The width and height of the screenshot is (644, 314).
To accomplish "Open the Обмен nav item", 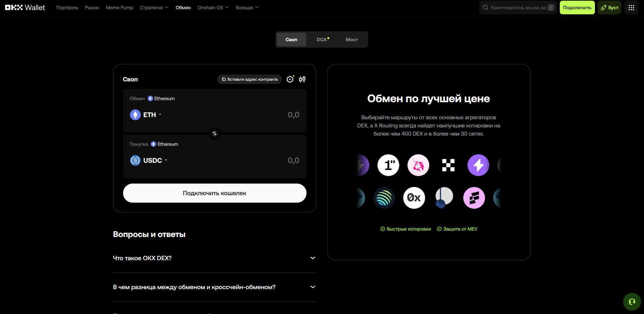I will click(x=183, y=7).
